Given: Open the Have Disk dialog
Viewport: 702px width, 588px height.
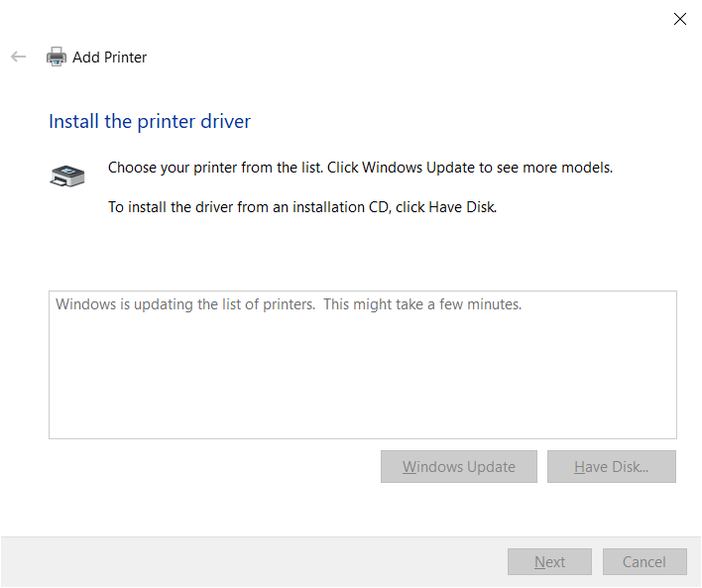Looking at the screenshot, I should (x=612, y=467).
